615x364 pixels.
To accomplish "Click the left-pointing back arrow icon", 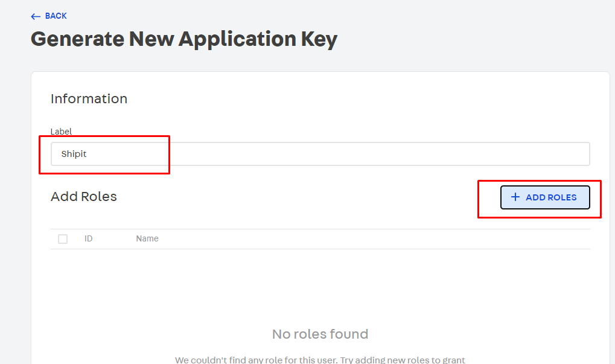I will 36,16.
